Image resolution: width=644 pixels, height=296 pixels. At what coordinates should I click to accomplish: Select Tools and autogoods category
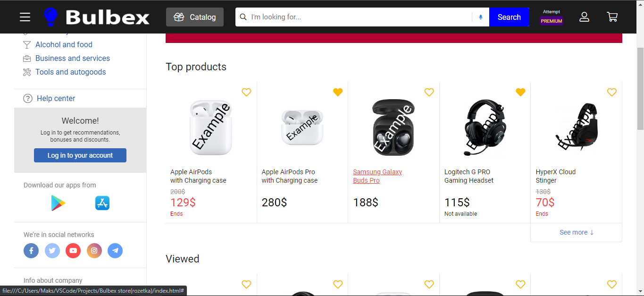coord(70,72)
